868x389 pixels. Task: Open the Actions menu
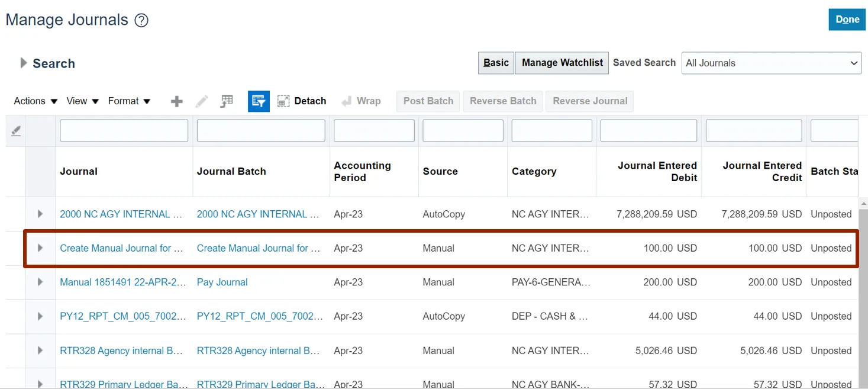point(36,101)
